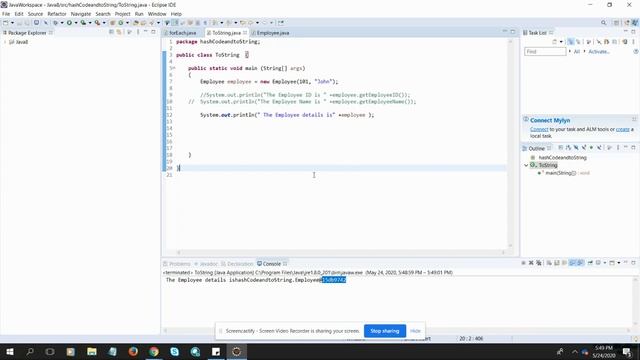Screen dimensions: 640x360
Task: Toggle Link with Editor in Package Explorer
Action: point(119,32)
